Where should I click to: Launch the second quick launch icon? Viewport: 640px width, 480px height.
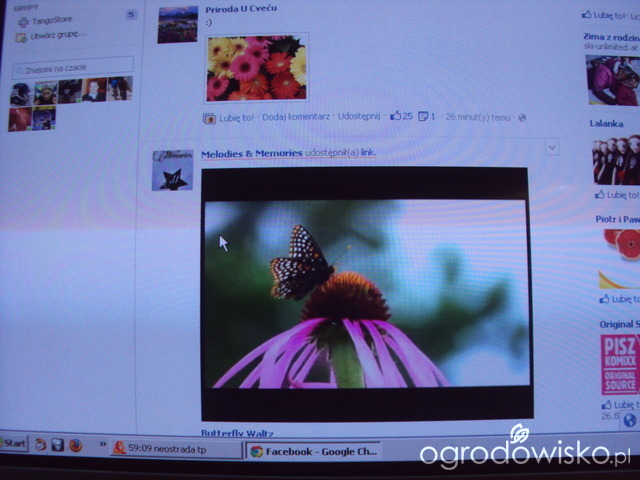pyautogui.click(x=58, y=444)
